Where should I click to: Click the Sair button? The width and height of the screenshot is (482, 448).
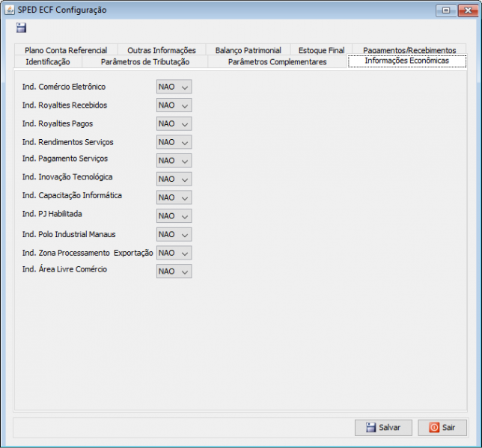(x=442, y=427)
